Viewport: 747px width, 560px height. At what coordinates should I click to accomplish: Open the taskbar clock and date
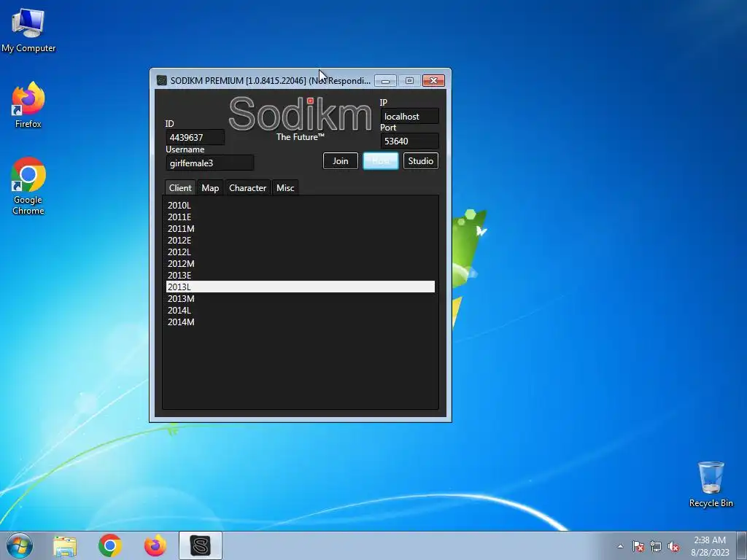[710, 546]
